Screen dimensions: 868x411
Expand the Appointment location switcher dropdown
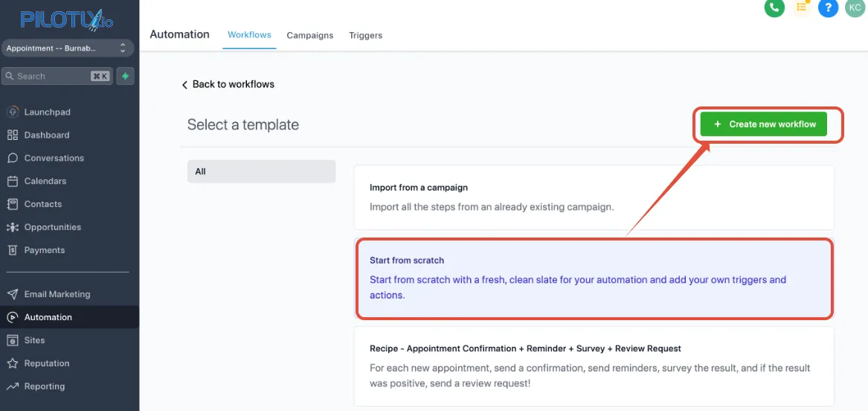pos(67,48)
